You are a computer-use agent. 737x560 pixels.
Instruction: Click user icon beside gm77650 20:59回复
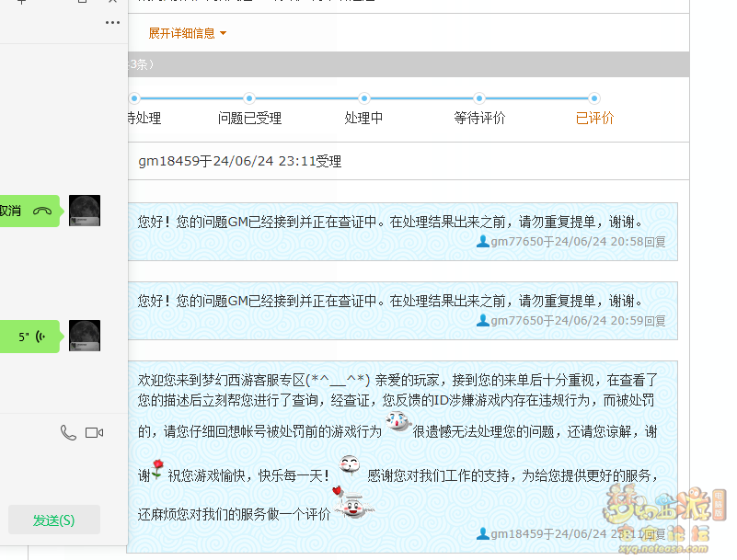pyautogui.click(x=483, y=320)
